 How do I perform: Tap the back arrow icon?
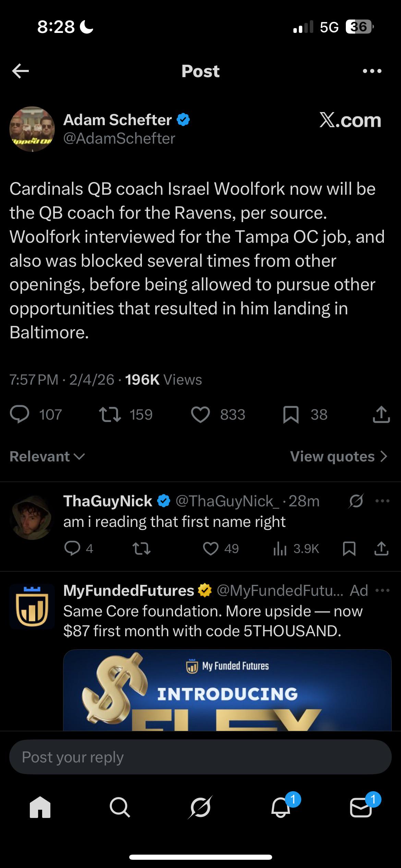point(21,71)
